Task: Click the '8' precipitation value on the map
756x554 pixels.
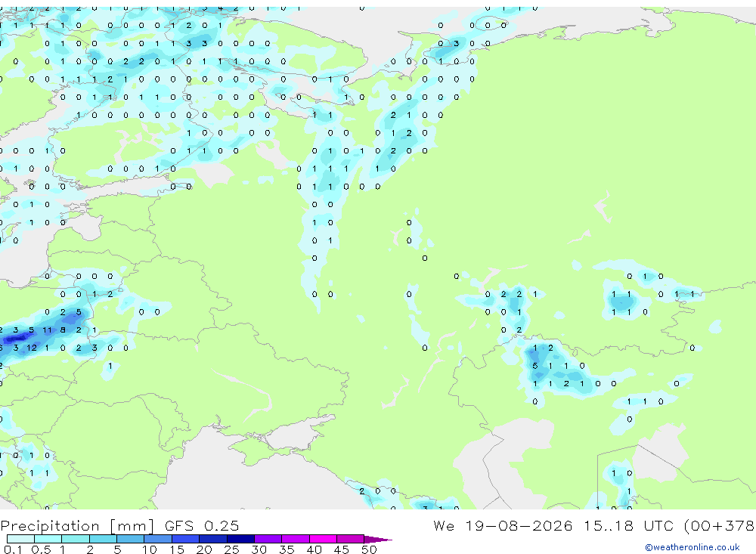Action: [x=64, y=330]
